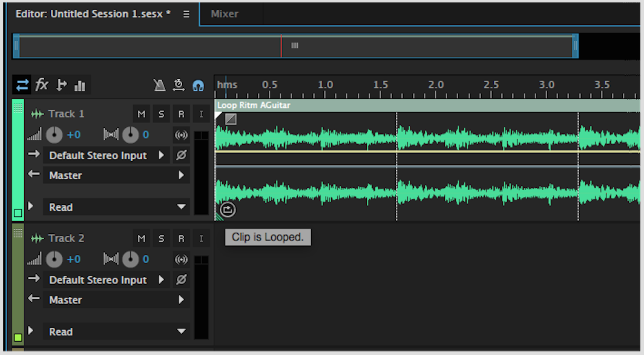This screenshot has height=355, width=644.
Task: Click the Track 1 name label
Action: click(x=66, y=114)
